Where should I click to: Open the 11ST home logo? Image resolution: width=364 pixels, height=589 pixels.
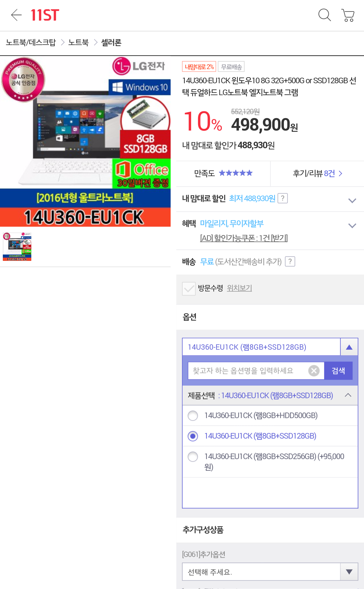pos(45,15)
